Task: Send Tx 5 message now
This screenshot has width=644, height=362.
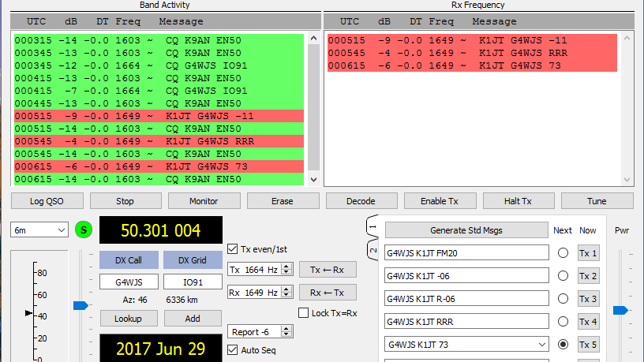Action: (x=588, y=345)
